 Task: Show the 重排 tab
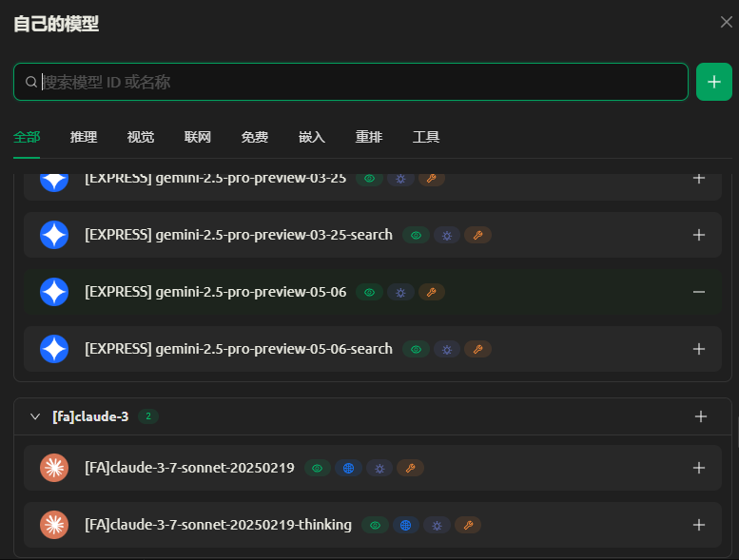point(369,137)
